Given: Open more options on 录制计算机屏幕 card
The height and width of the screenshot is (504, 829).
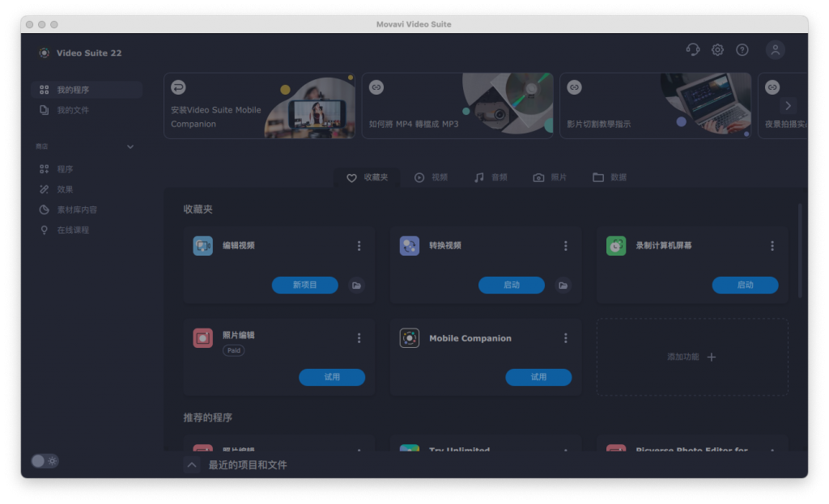Looking at the screenshot, I should click(x=772, y=246).
